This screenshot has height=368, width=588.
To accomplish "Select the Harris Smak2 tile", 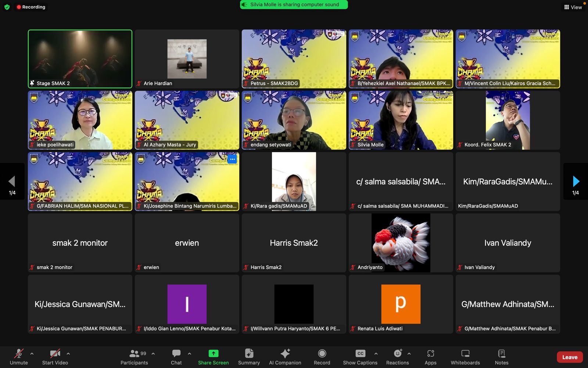I will point(294,243).
